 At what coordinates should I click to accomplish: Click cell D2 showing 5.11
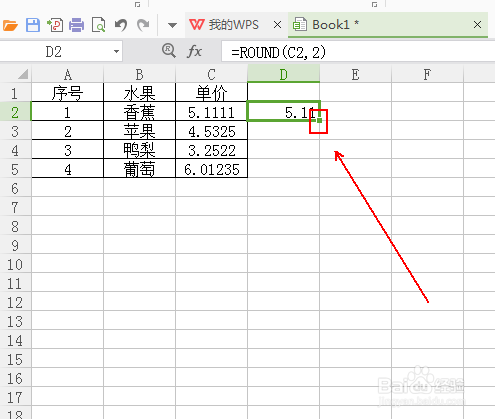pyautogui.click(x=283, y=111)
